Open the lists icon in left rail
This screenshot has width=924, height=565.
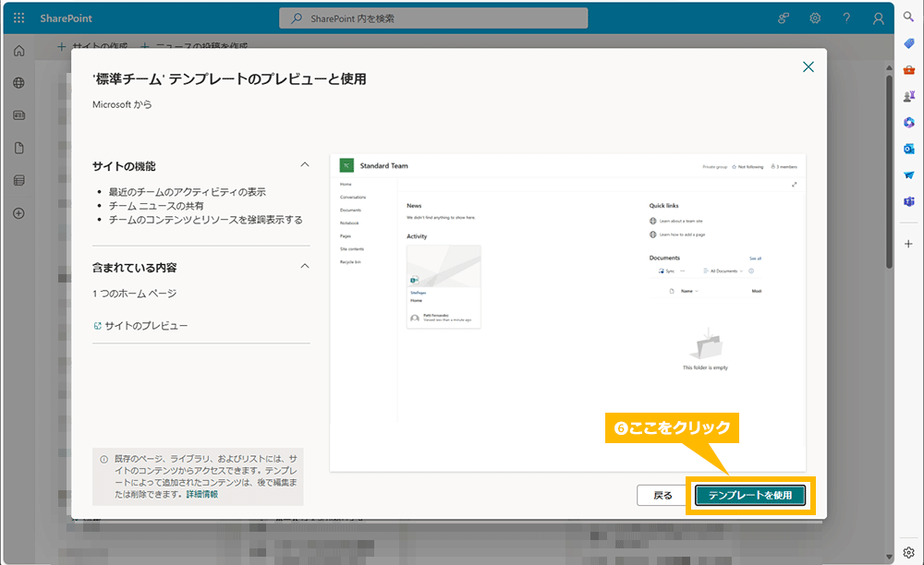[x=18, y=180]
